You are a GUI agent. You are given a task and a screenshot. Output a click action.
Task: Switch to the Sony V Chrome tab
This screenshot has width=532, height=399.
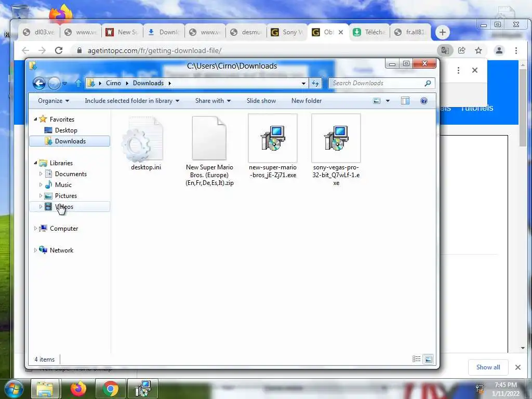(287, 32)
